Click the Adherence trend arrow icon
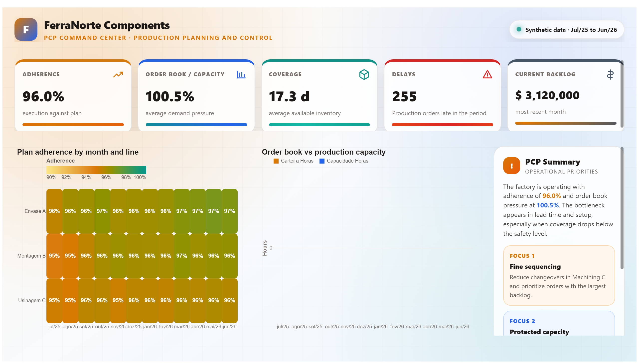This screenshot has height=364, width=639. coord(118,75)
